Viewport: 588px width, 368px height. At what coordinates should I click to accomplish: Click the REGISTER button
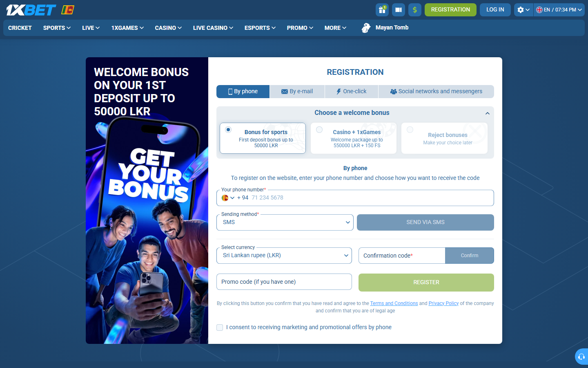point(426,283)
